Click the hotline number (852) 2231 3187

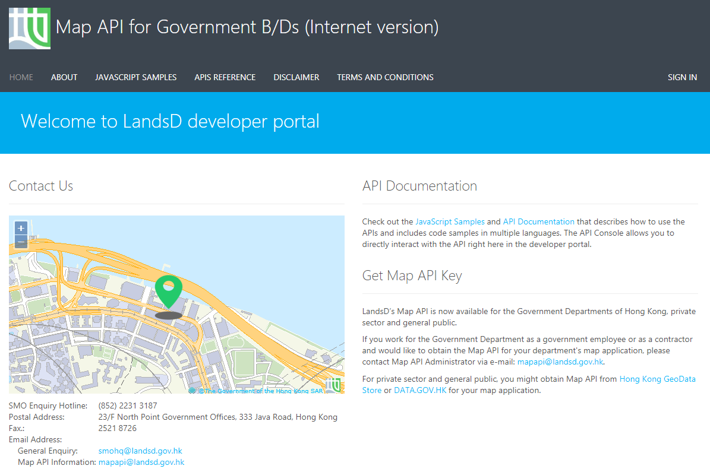[x=128, y=405]
